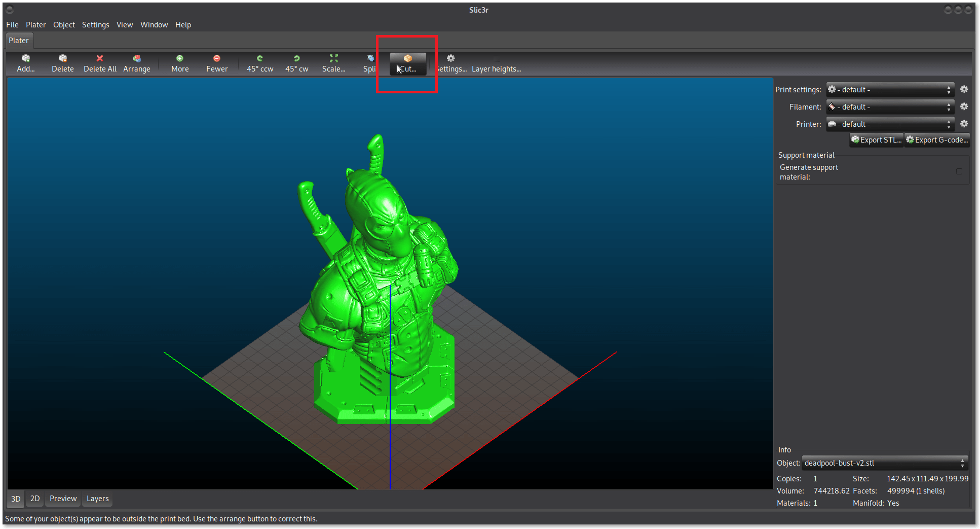Expand the Print settings preset dropdown
980x529 pixels.
click(x=890, y=90)
